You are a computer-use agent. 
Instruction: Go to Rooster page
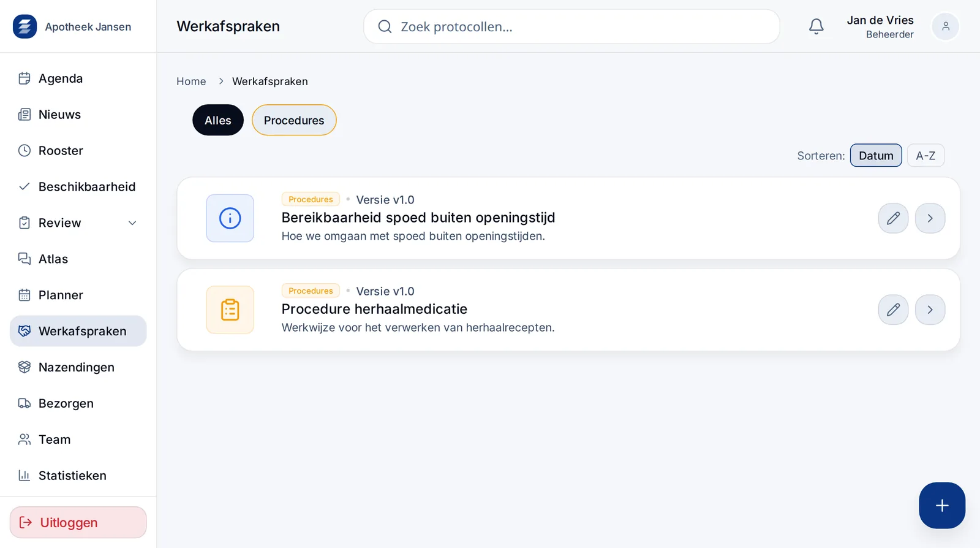78,151
